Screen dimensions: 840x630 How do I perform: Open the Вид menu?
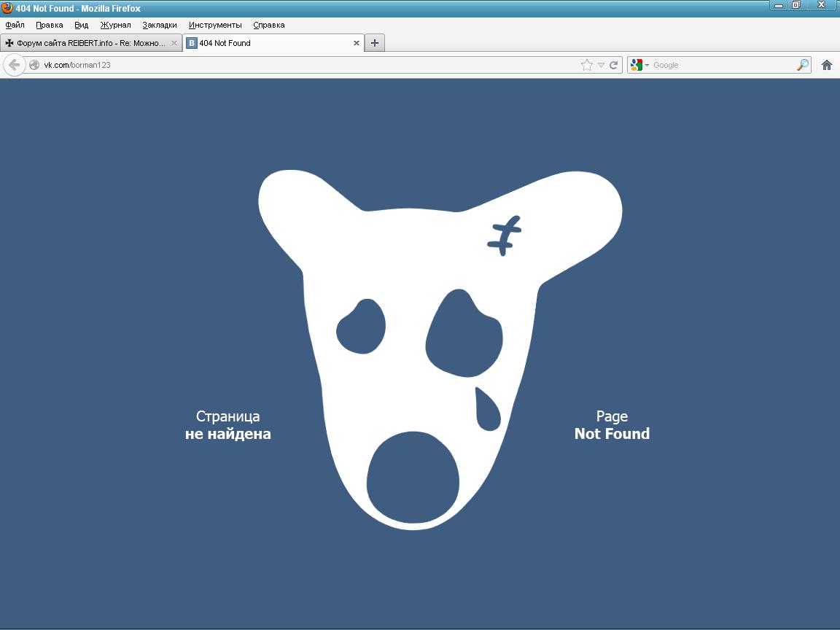click(x=82, y=25)
